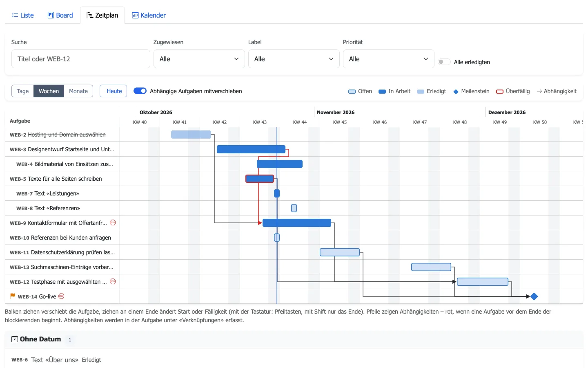588x368 pixels.
Task: Click the blocked icon beside WEB-14 Go-live
Action: (61, 296)
